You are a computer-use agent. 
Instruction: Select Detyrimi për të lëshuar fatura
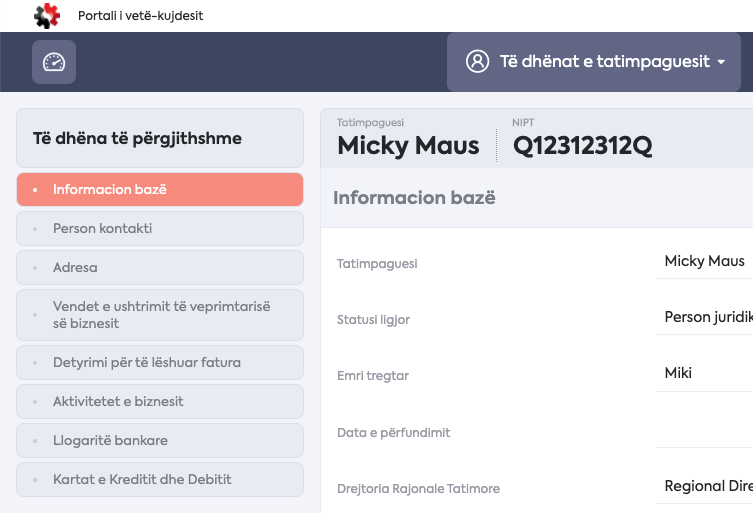point(160,363)
